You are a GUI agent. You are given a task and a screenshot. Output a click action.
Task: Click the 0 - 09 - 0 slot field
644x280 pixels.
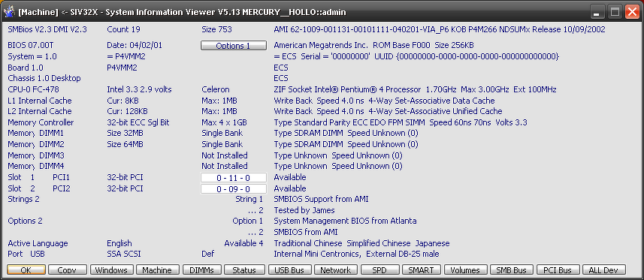pyautogui.click(x=233, y=189)
